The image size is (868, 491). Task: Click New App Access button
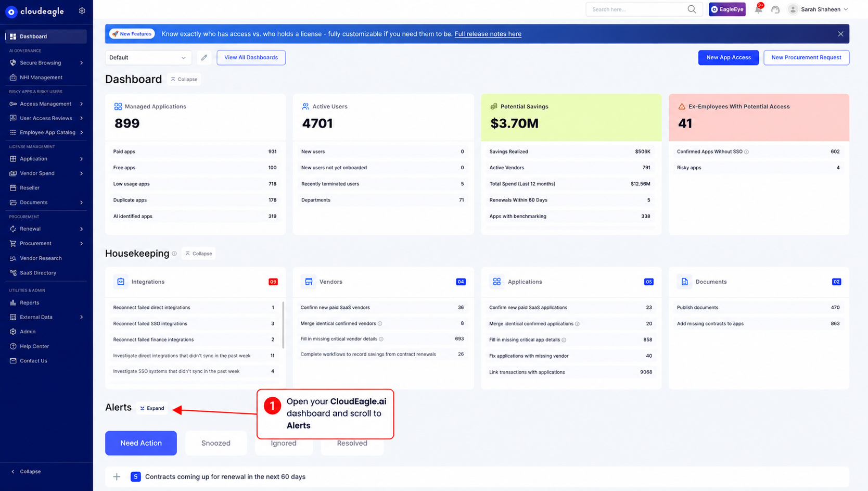[x=729, y=58]
